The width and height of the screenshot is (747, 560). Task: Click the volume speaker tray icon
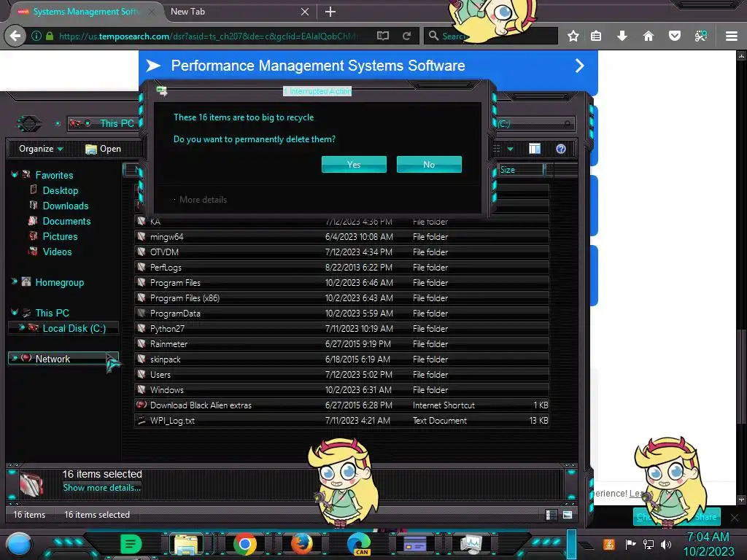[x=666, y=544]
